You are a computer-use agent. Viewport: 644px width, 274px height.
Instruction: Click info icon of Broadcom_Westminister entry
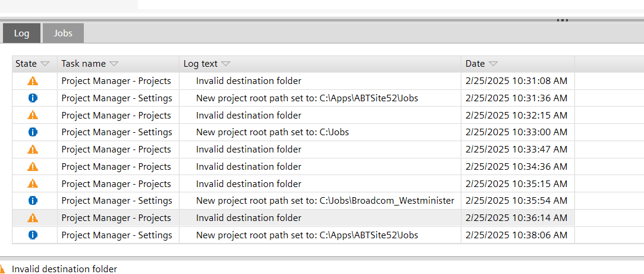click(x=33, y=201)
